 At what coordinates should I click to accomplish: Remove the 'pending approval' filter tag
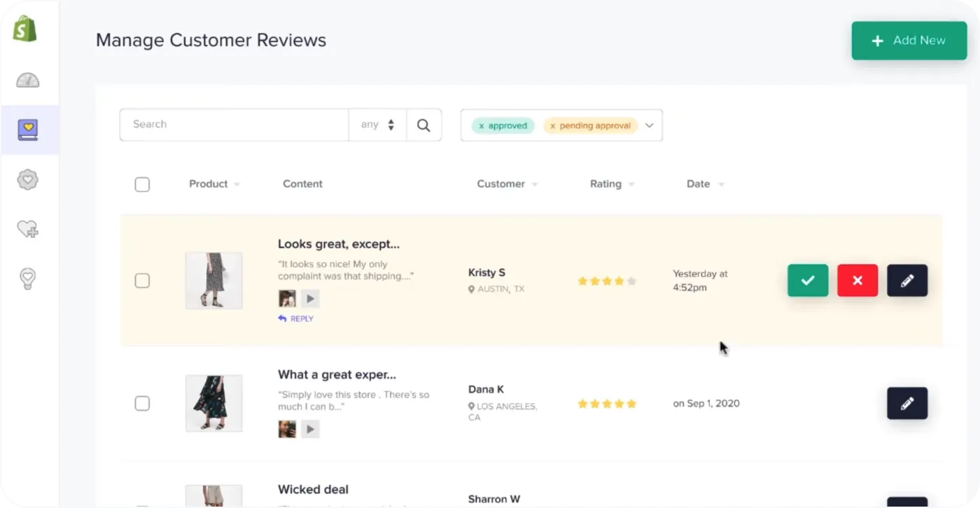(554, 126)
